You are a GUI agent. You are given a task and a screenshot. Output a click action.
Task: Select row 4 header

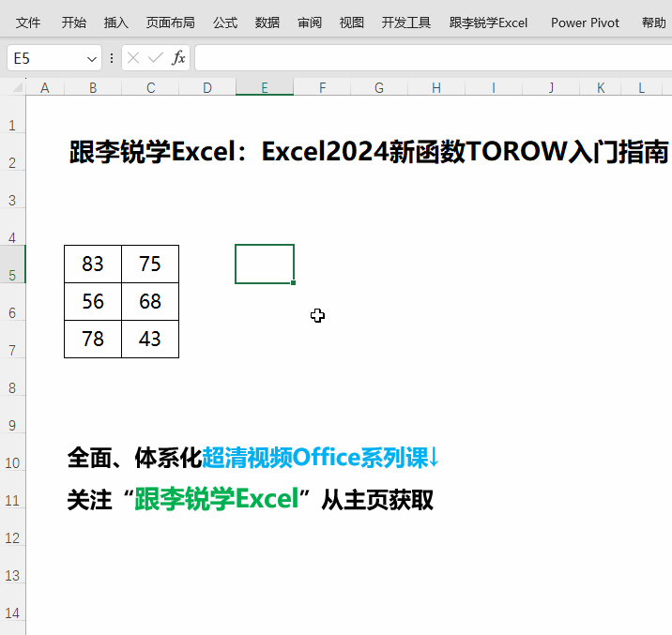coord(12,227)
